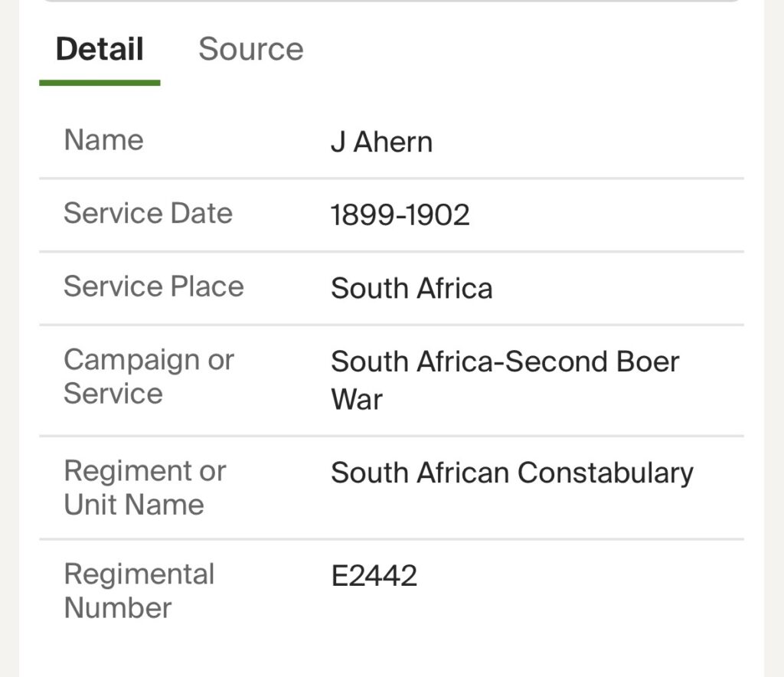The image size is (784, 677).
Task: Click the Service Date label
Action: click(x=148, y=213)
